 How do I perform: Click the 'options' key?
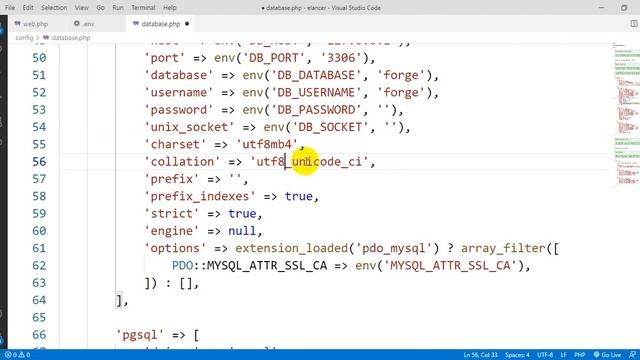coord(176,248)
